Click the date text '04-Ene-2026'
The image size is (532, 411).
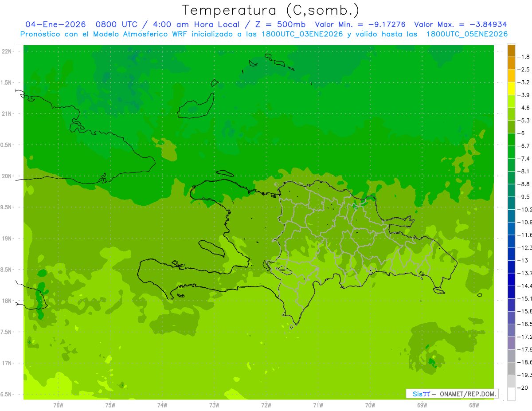(x=55, y=24)
